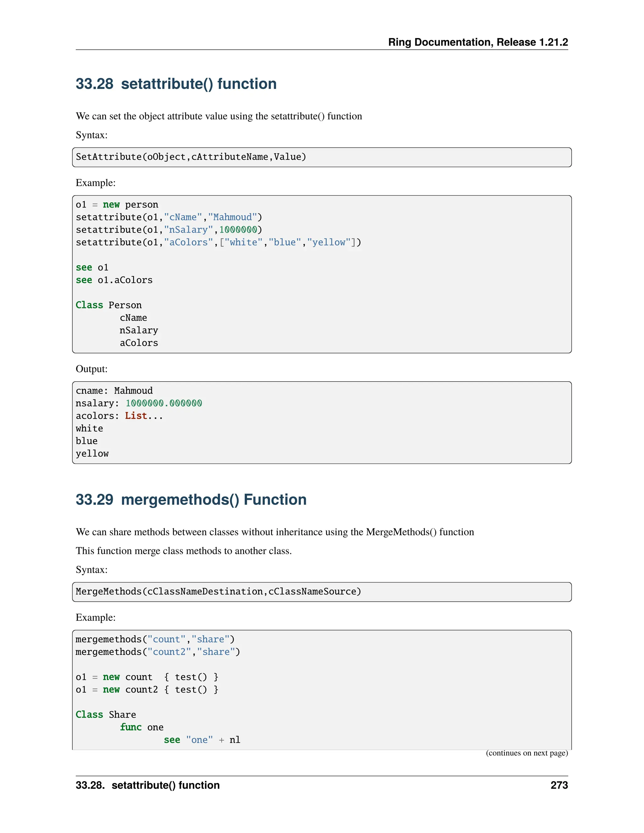This screenshot has width=644, height=833.
Task: Click the Ring Documentation header text
Action: pos(478,42)
